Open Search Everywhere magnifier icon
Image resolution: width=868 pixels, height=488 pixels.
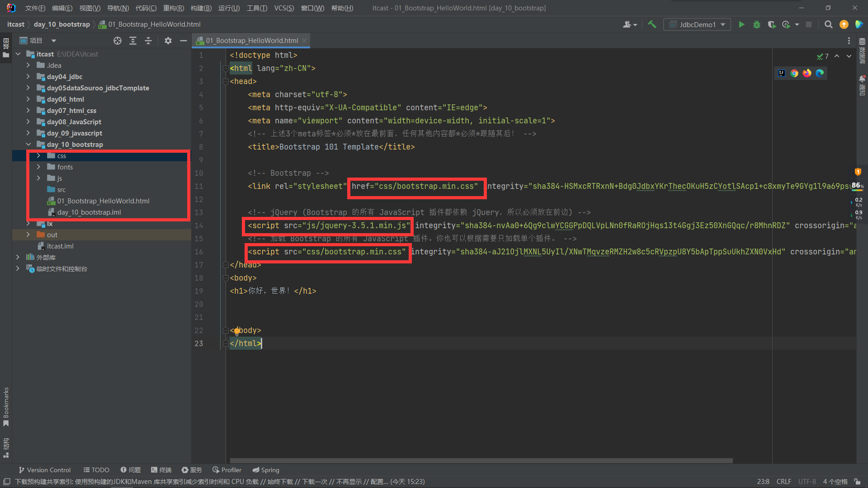[828, 24]
